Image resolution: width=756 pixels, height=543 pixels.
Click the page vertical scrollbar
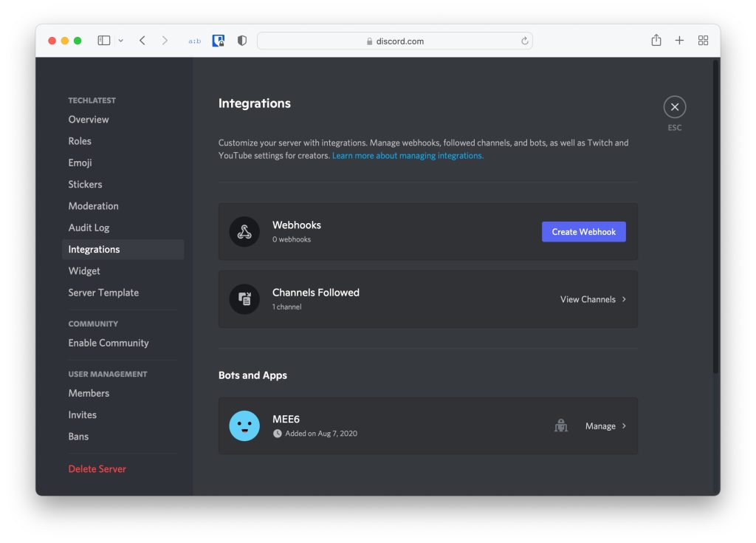tap(716, 216)
